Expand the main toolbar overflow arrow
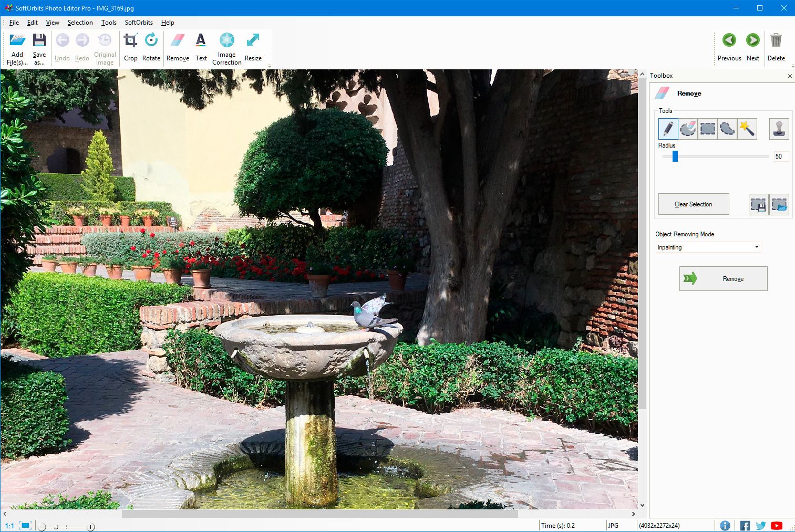 pyautogui.click(x=270, y=66)
